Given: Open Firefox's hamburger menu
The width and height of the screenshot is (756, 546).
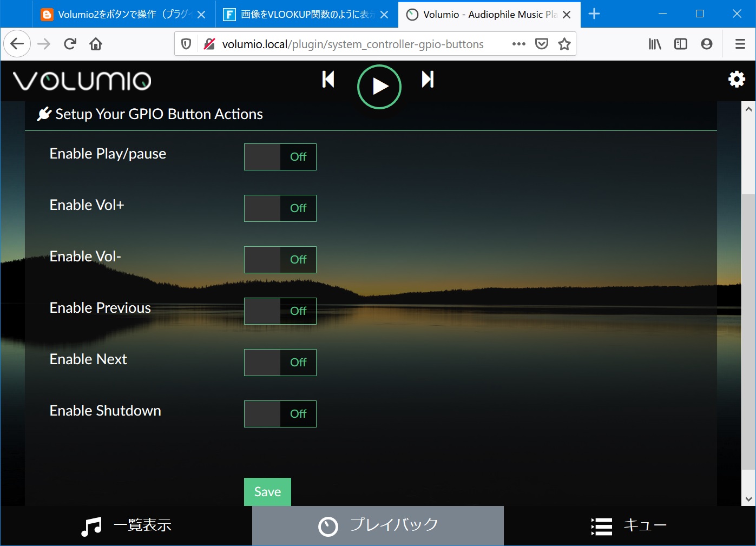Looking at the screenshot, I should pos(739,44).
